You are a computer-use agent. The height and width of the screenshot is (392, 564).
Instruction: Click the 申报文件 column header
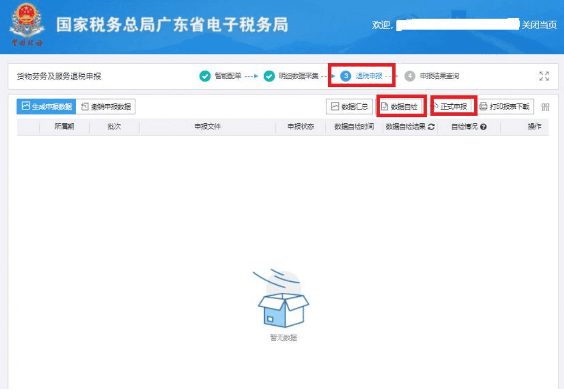[x=208, y=127]
